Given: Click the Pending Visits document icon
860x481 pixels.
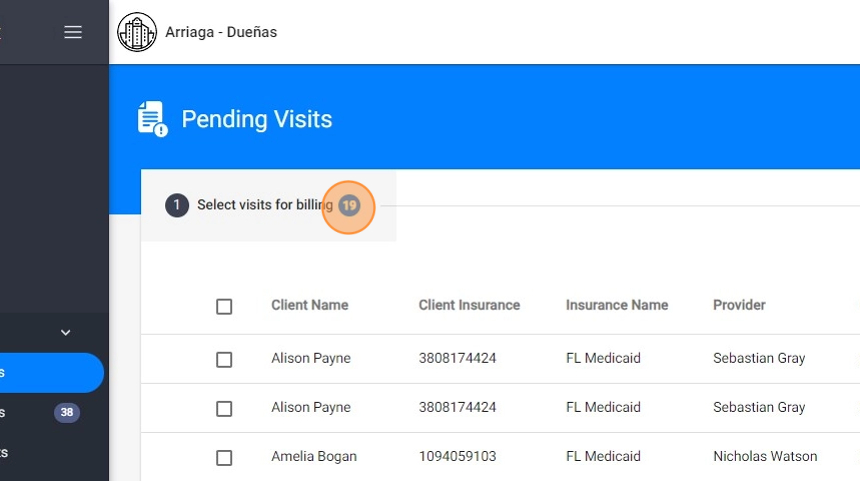Looking at the screenshot, I should tap(152, 119).
